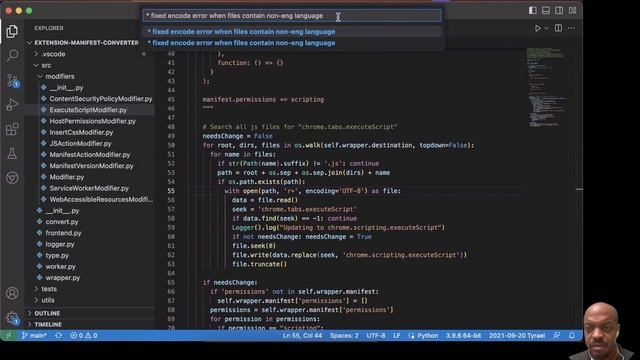This screenshot has height=360, width=640.
Task: Click the feedback icon in status bar
Action: tap(557, 336)
